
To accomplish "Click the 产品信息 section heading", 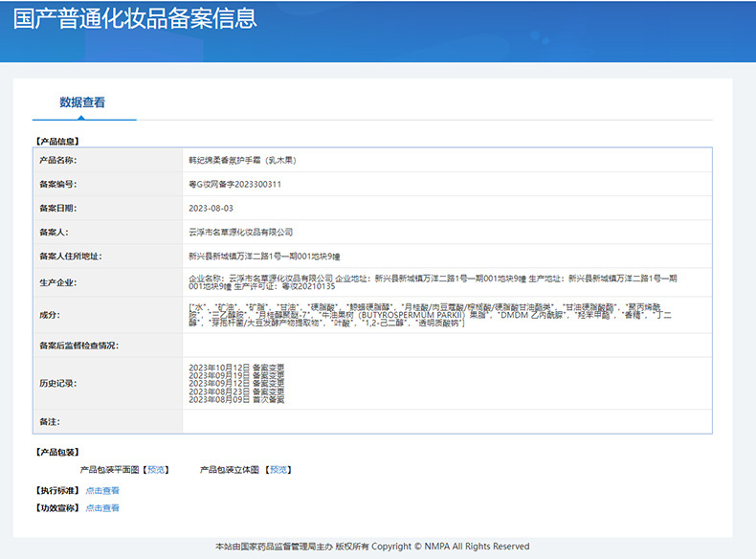I will point(57,142).
